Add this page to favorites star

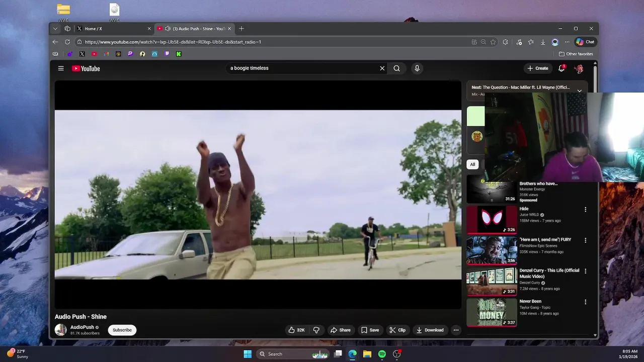pyautogui.click(x=493, y=42)
